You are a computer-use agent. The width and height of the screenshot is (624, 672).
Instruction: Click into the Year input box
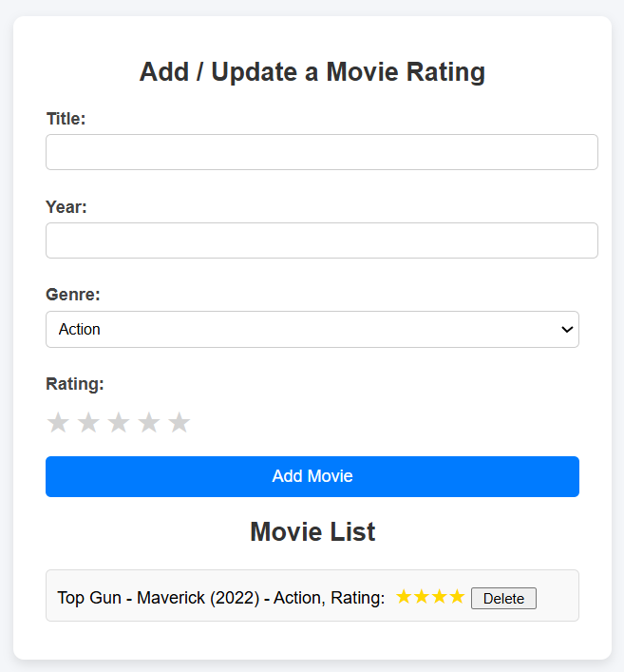321,240
